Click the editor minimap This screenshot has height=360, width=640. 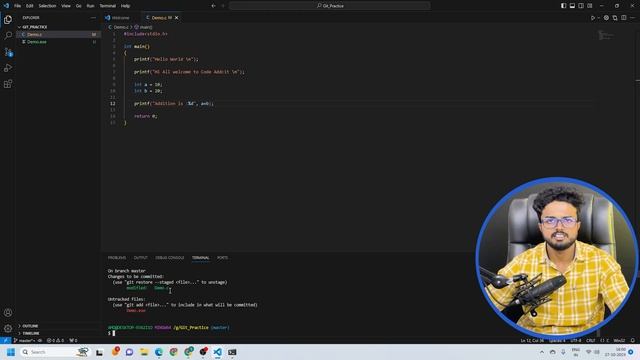pyautogui.click(x=606, y=36)
